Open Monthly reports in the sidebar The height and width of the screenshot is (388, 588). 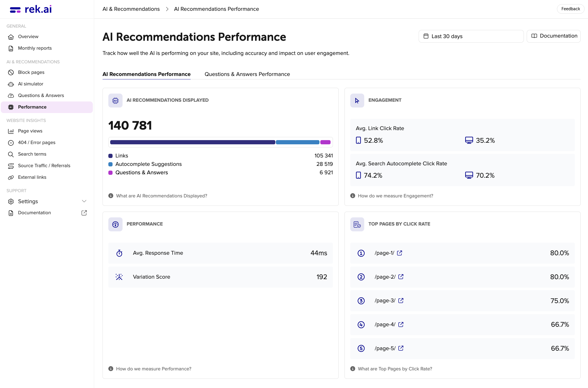click(47, 48)
